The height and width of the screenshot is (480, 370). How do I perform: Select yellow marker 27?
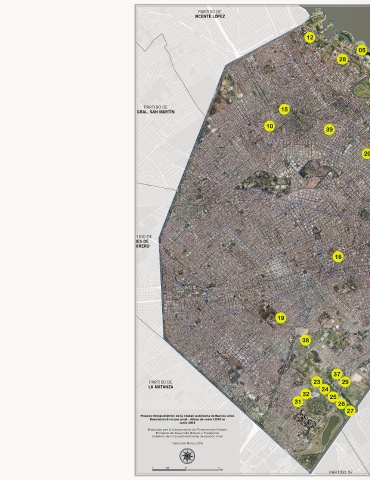click(350, 411)
